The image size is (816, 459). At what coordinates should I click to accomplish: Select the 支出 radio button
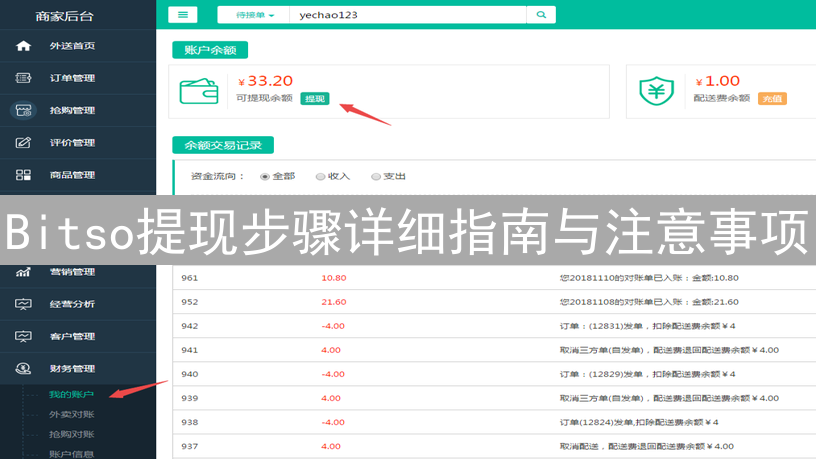[x=375, y=176]
